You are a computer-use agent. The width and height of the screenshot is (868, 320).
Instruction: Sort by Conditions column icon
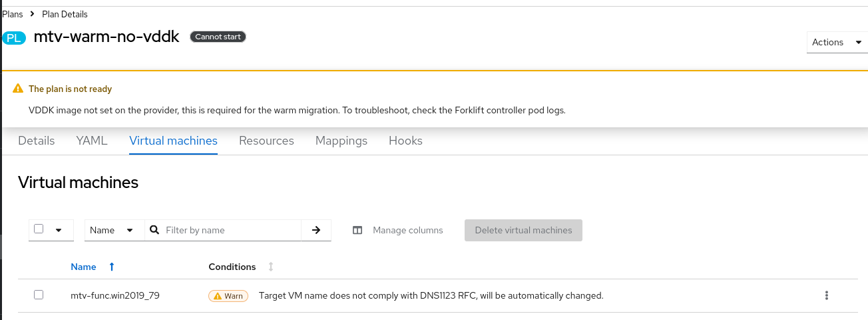pyautogui.click(x=271, y=267)
